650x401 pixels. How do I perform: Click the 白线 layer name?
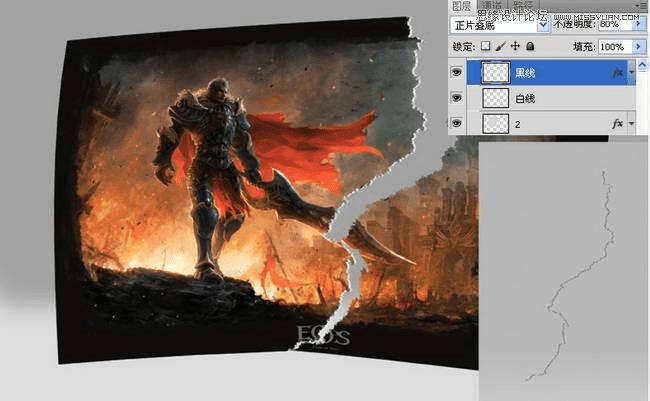(x=525, y=98)
